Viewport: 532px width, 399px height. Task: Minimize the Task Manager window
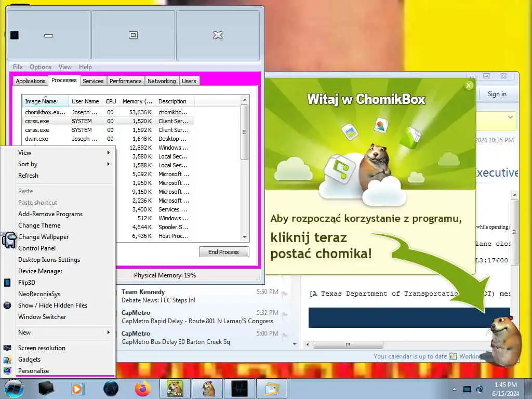point(48,35)
